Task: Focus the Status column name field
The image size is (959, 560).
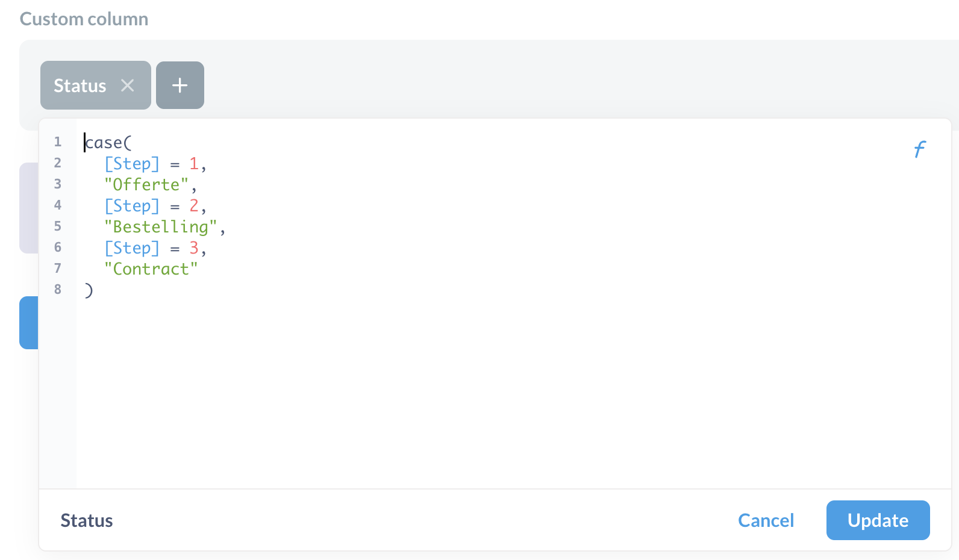Action: [x=87, y=520]
